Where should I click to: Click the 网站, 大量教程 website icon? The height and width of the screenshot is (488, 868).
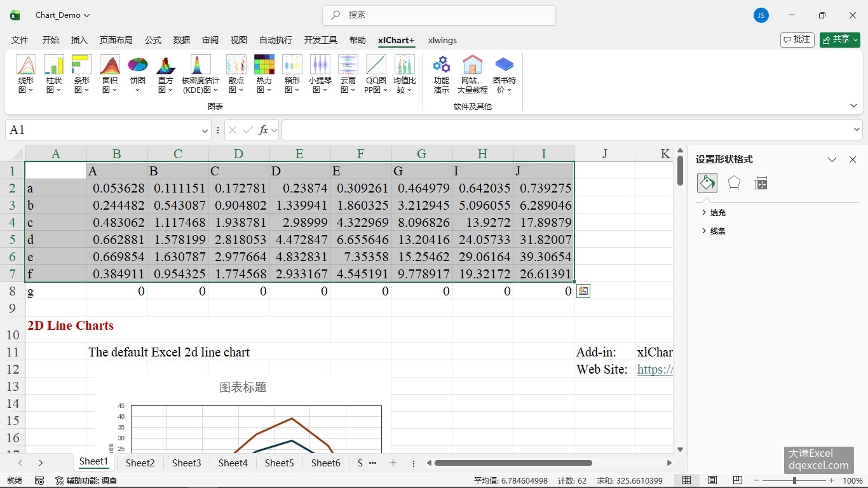click(473, 74)
